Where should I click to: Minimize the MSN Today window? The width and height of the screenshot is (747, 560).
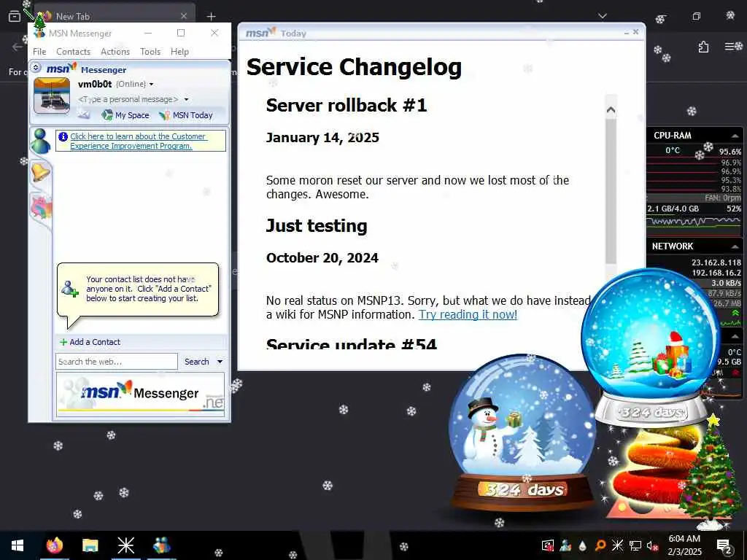(x=626, y=33)
